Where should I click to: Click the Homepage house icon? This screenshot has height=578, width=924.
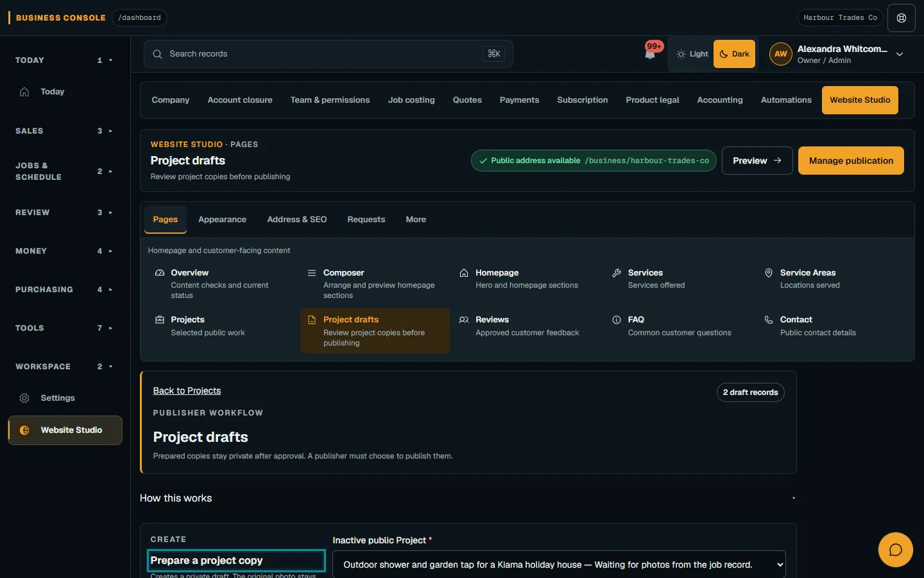(x=464, y=273)
